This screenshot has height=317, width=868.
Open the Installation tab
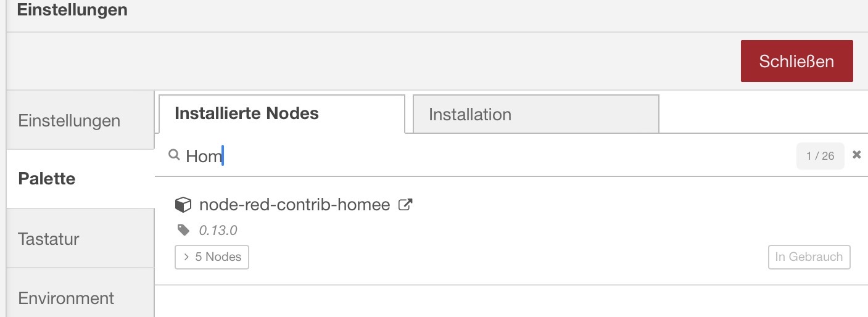[470, 115]
